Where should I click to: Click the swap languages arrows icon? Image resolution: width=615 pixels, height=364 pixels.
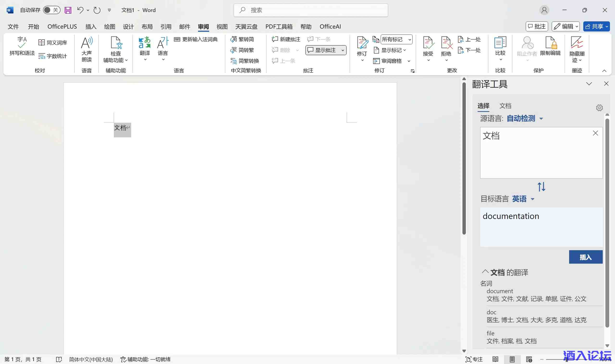click(541, 187)
